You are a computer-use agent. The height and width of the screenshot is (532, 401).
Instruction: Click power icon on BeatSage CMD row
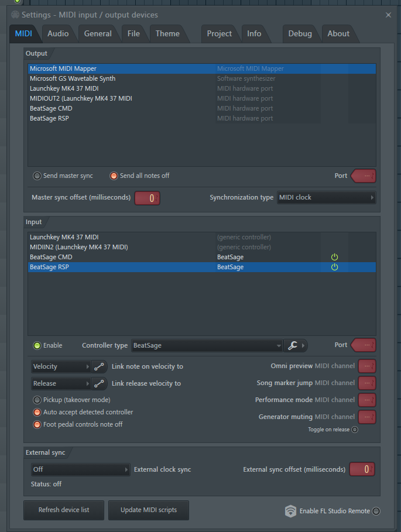pos(334,257)
